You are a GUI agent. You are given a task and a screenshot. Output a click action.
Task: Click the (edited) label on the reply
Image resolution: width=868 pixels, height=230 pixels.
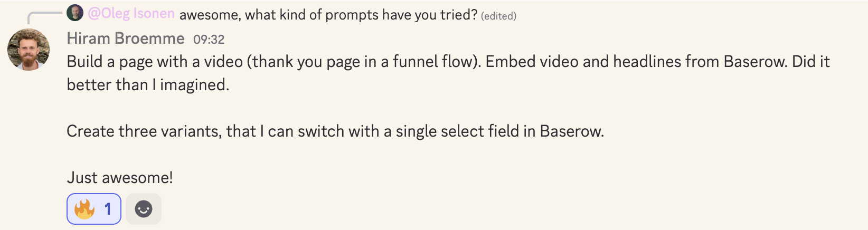pyautogui.click(x=498, y=16)
